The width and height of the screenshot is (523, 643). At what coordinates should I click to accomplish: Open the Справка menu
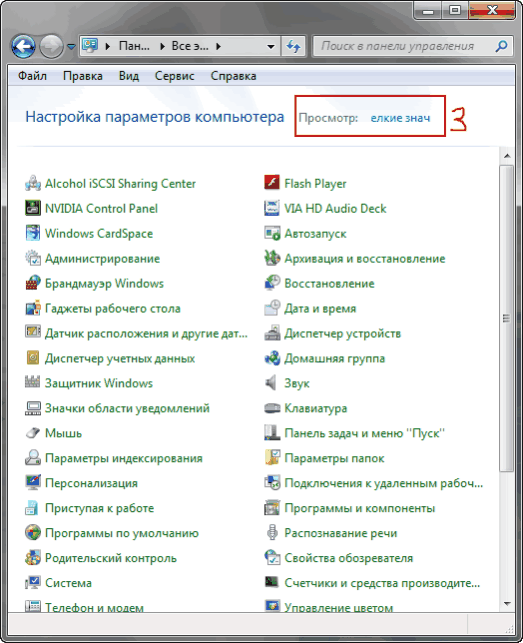point(233,76)
